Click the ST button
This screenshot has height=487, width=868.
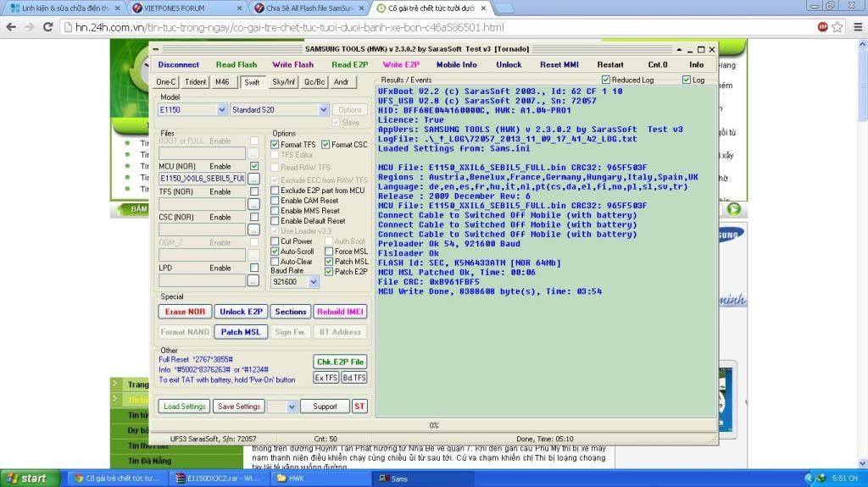coord(359,407)
